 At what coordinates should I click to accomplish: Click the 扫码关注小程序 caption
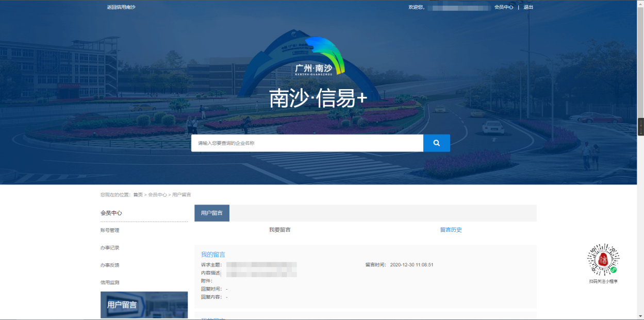click(x=603, y=281)
